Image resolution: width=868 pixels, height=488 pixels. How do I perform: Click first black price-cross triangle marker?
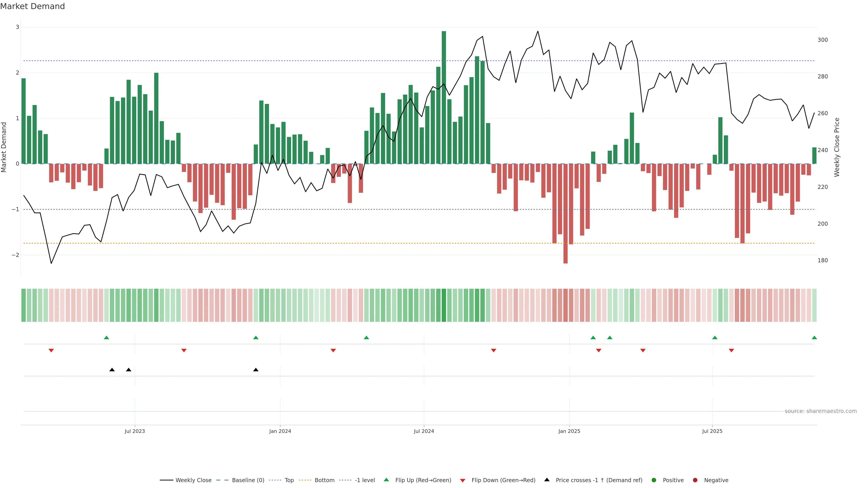pos(112,370)
